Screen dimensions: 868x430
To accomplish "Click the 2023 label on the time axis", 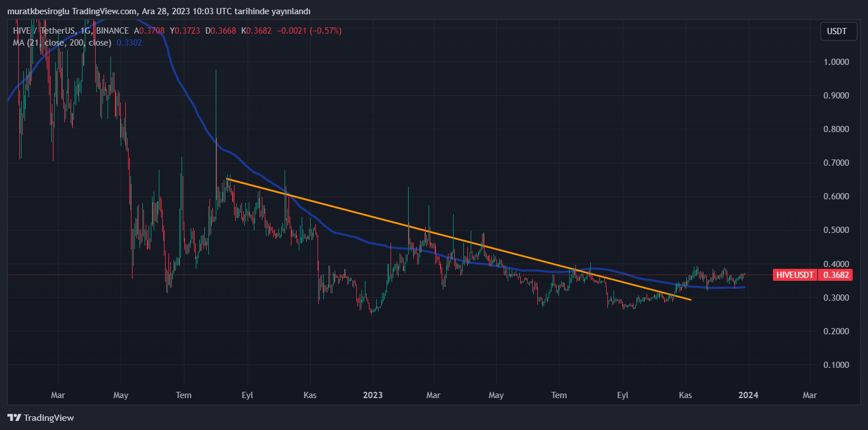I will point(373,395).
